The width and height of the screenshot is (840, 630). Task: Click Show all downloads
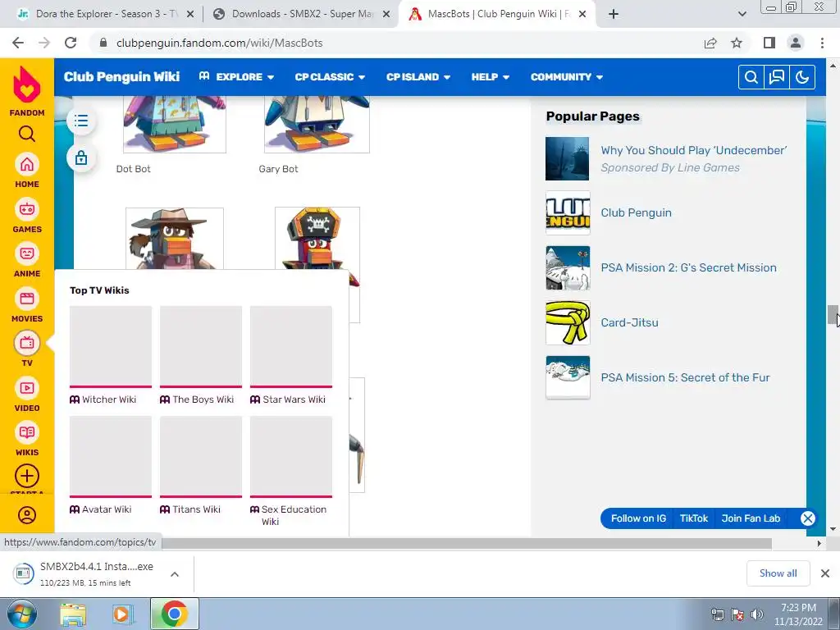(778, 573)
